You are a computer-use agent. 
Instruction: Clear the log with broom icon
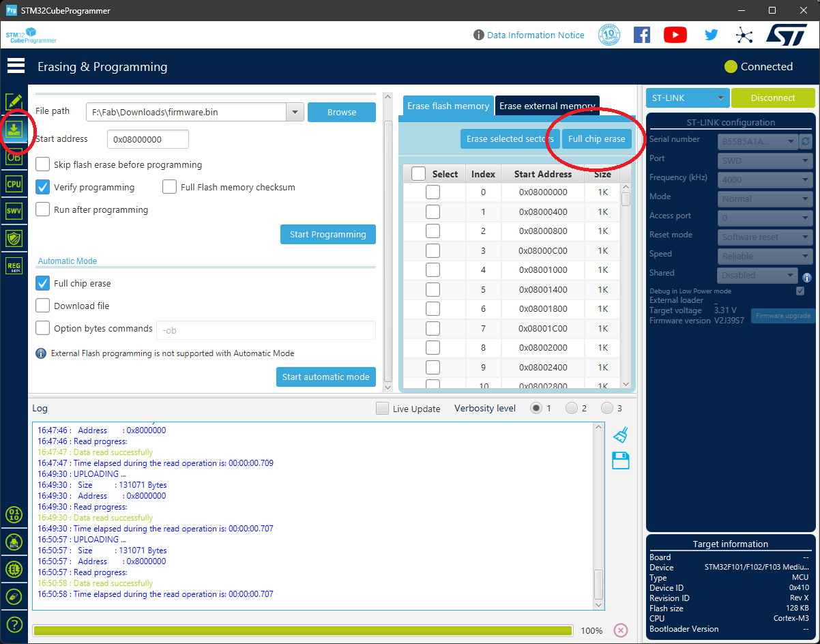pyautogui.click(x=620, y=435)
